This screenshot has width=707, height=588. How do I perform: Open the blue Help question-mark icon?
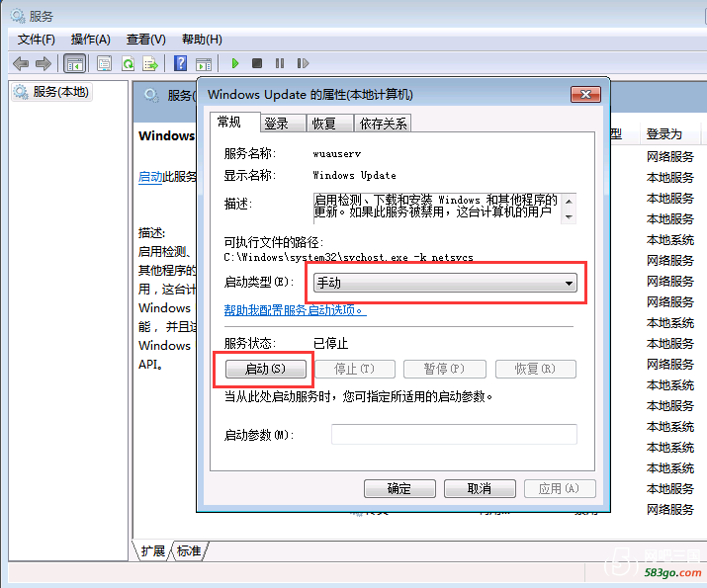tap(180, 63)
